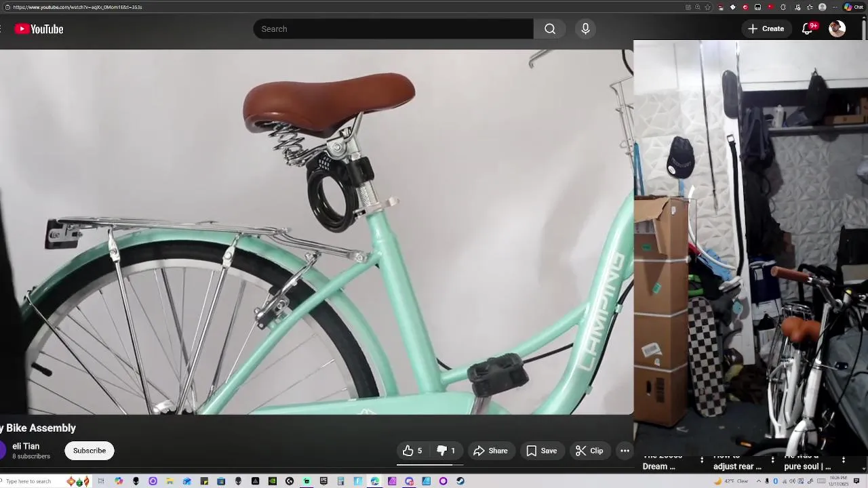Open the taskbar clock and date
This screenshot has width=868, height=488.
(x=838, y=481)
